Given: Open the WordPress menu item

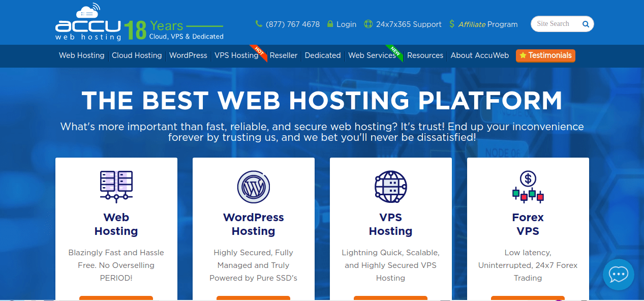Looking at the screenshot, I should point(188,55).
